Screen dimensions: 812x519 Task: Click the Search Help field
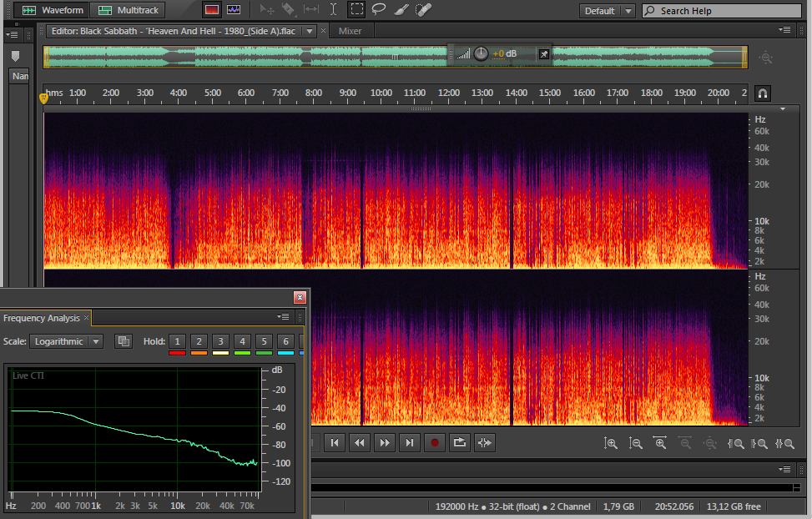(x=722, y=11)
